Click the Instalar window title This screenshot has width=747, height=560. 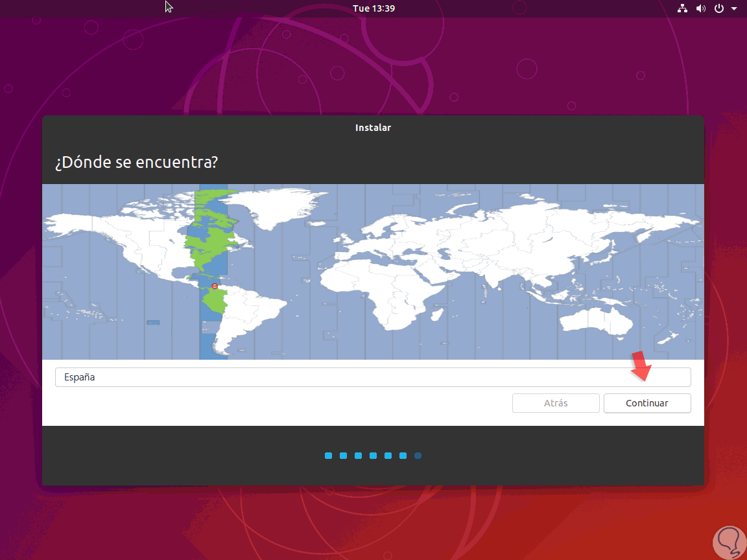tap(373, 128)
